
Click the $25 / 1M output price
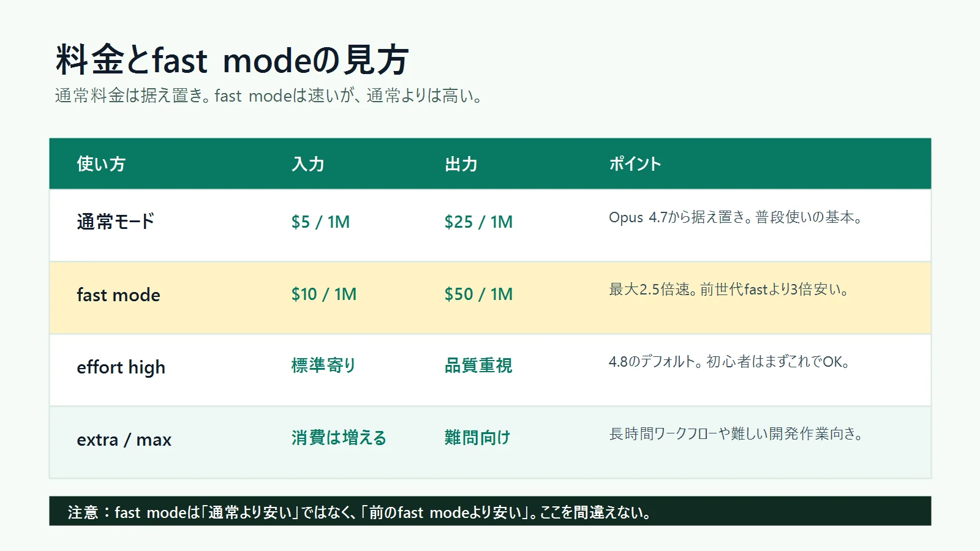pyautogui.click(x=478, y=222)
